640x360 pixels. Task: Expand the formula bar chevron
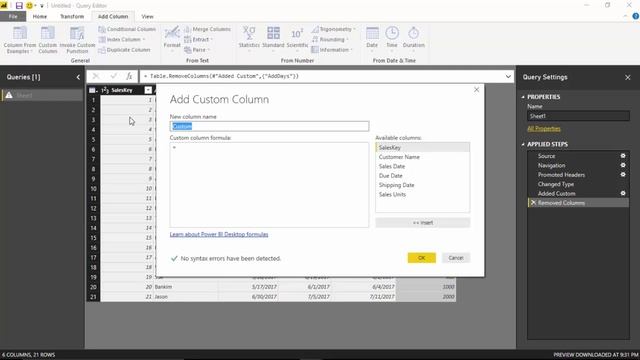[508, 76]
